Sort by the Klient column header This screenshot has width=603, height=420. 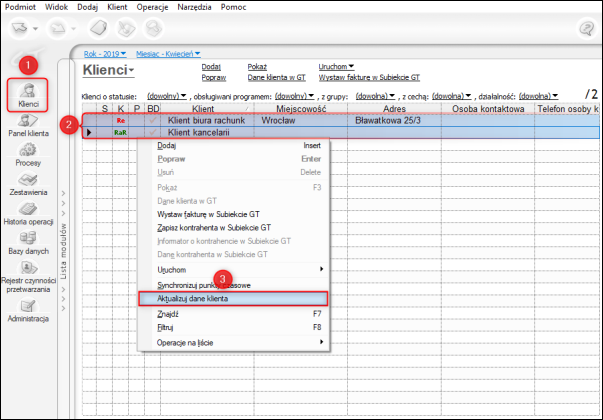pyautogui.click(x=207, y=109)
